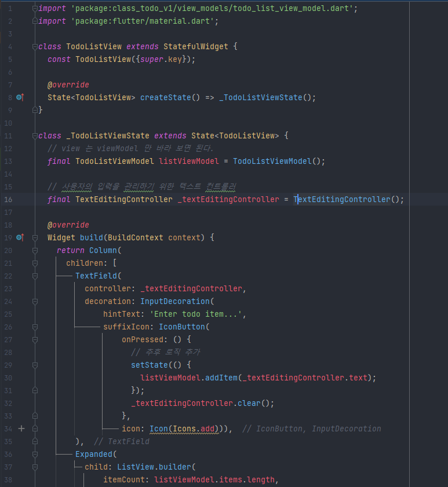This screenshot has height=487, width=448.
Task: Click the Korean comment on line 12
Action: [x=130, y=148]
